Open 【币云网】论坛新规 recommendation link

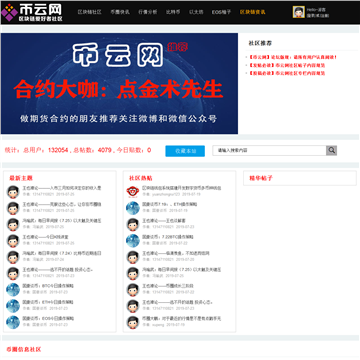293,57
